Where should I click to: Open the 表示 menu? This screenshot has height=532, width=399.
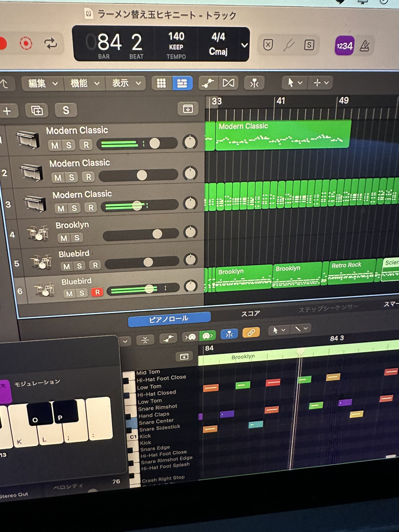click(x=126, y=83)
